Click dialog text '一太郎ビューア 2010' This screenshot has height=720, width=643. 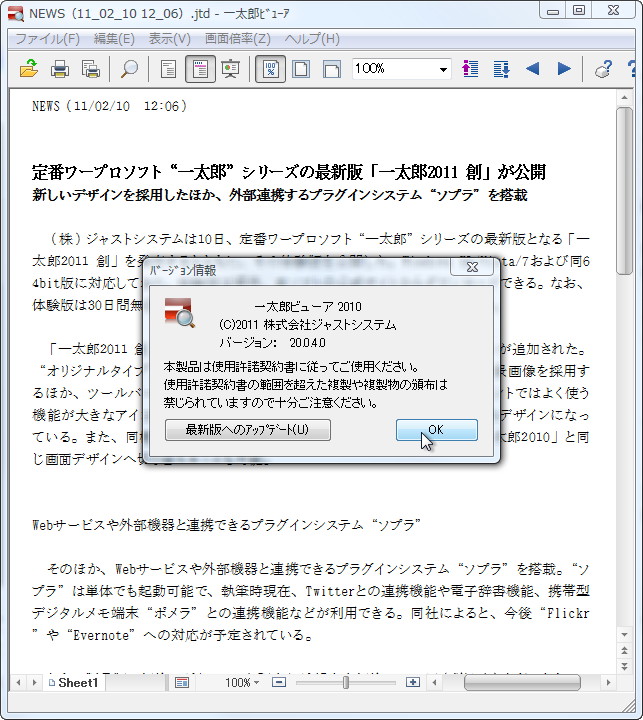tap(308, 306)
